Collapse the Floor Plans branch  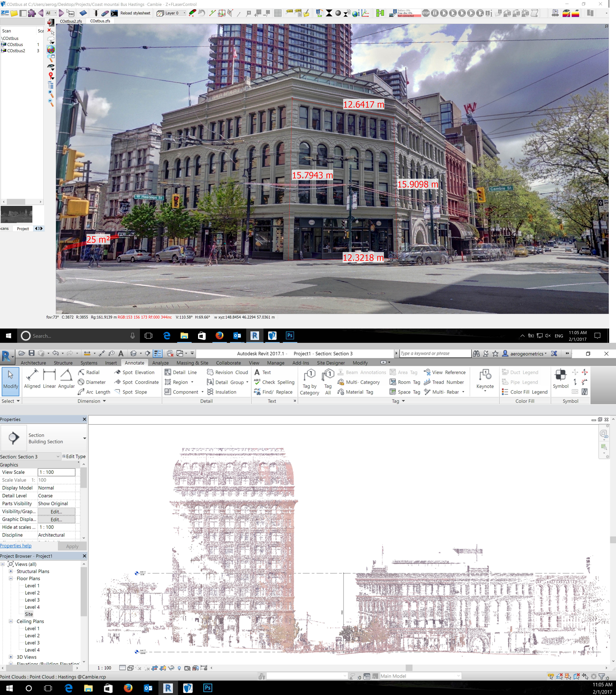pos(11,578)
